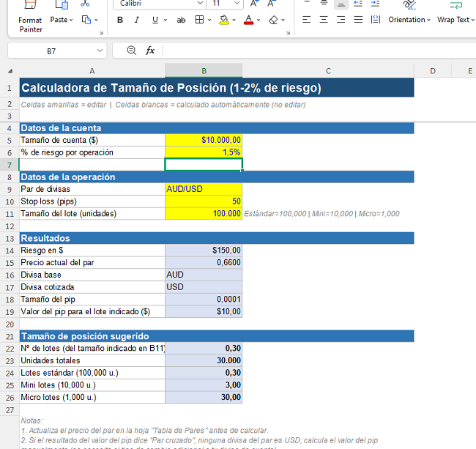Image resolution: width=476 pixels, height=449 pixels.
Task: Select column B header
Action: click(204, 71)
